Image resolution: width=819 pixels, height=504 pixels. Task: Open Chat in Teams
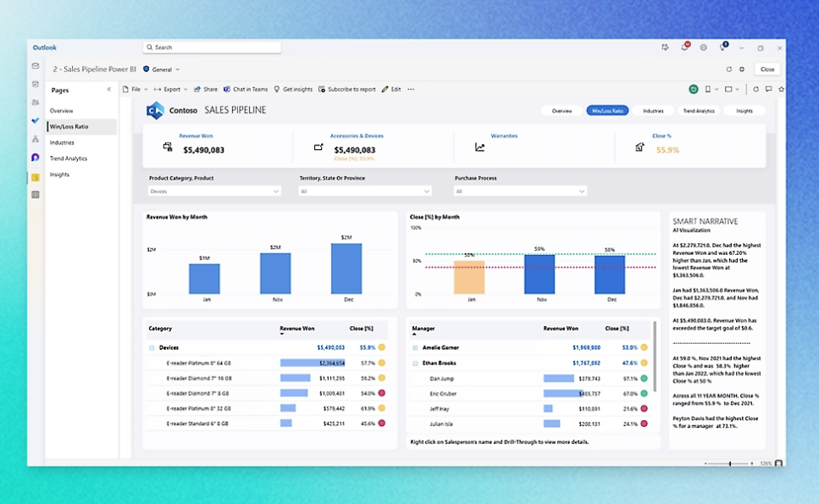[245, 89]
